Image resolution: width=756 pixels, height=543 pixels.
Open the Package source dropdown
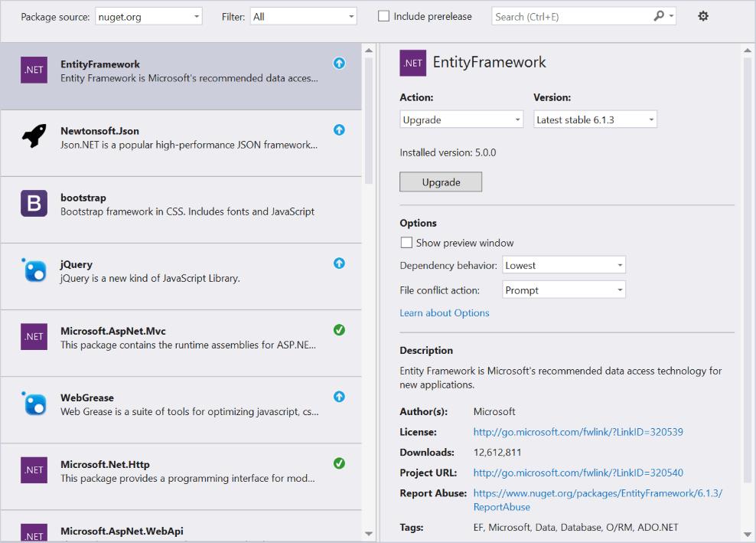(148, 16)
